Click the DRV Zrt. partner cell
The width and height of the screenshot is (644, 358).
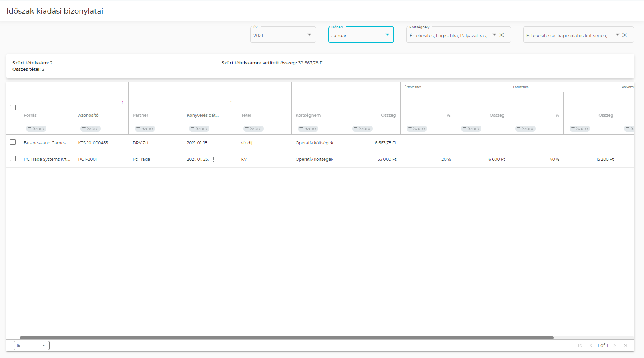pos(141,143)
